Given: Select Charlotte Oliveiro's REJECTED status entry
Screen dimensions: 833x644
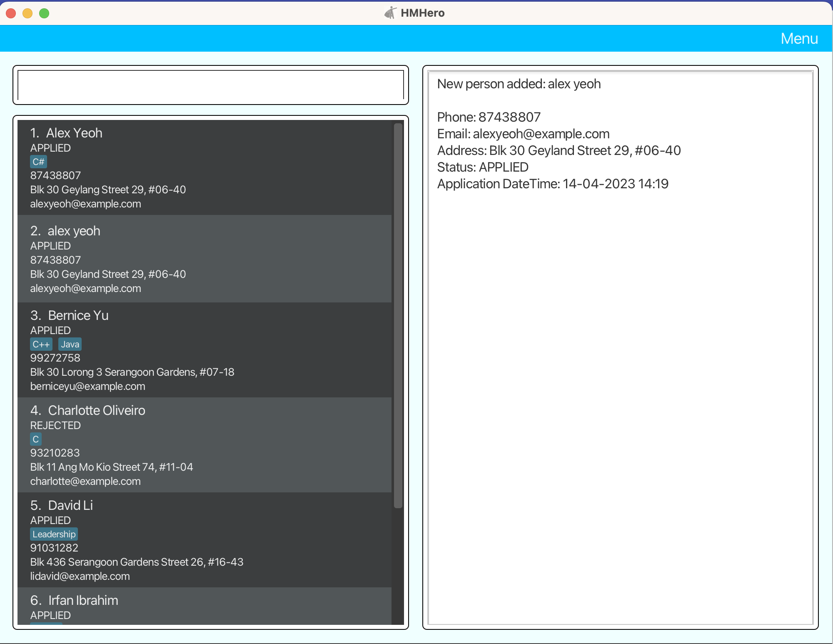Looking at the screenshot, I should tap(55, 425).
